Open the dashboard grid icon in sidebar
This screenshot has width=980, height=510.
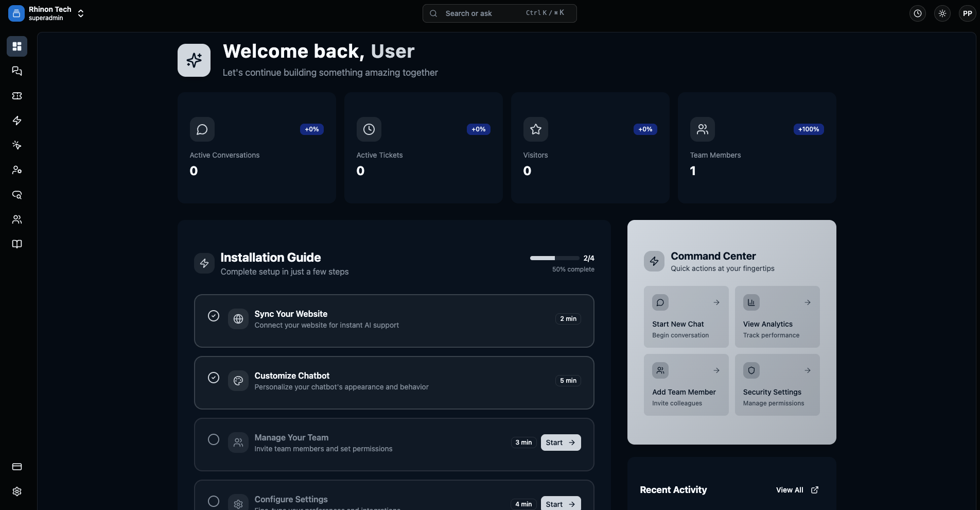(x=17, y=46)
